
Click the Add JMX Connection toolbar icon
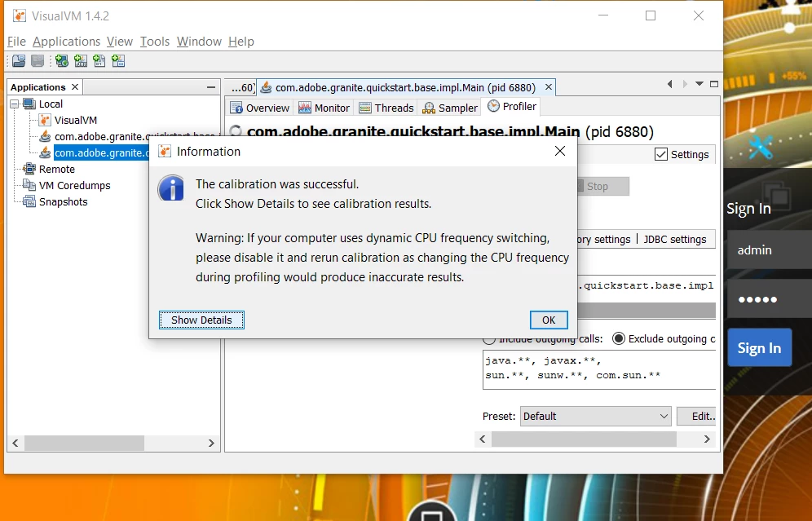point(80,61)
